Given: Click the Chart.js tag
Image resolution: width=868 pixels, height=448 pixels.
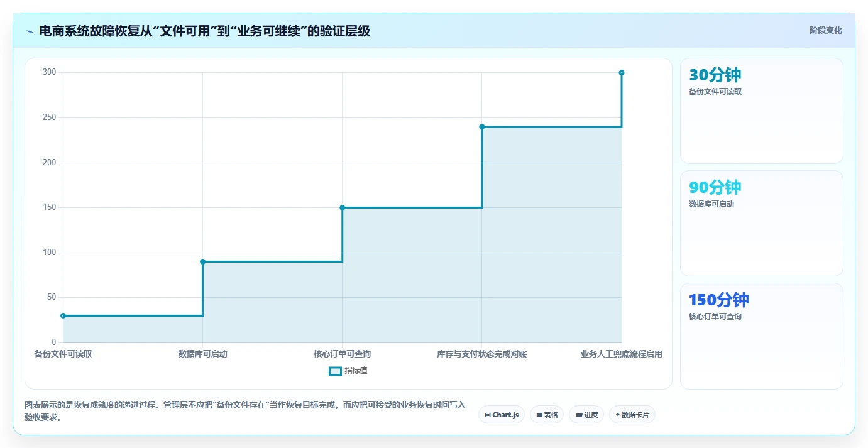Looking at the screenshot, I should pos(502,415).
